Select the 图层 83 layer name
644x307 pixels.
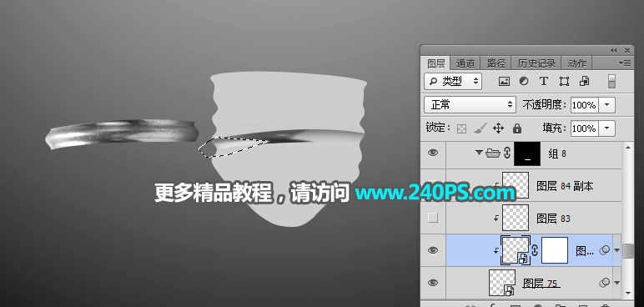[554, 219]
